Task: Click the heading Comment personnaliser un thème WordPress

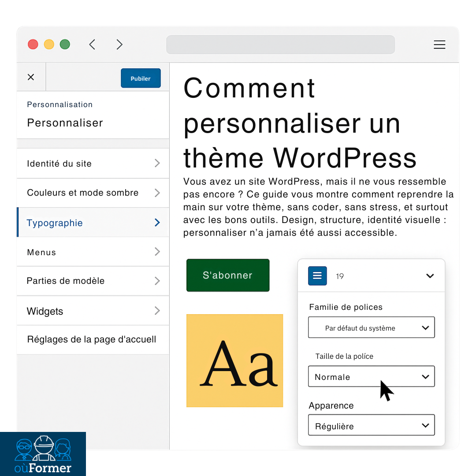Action: (x=300, y=123)
